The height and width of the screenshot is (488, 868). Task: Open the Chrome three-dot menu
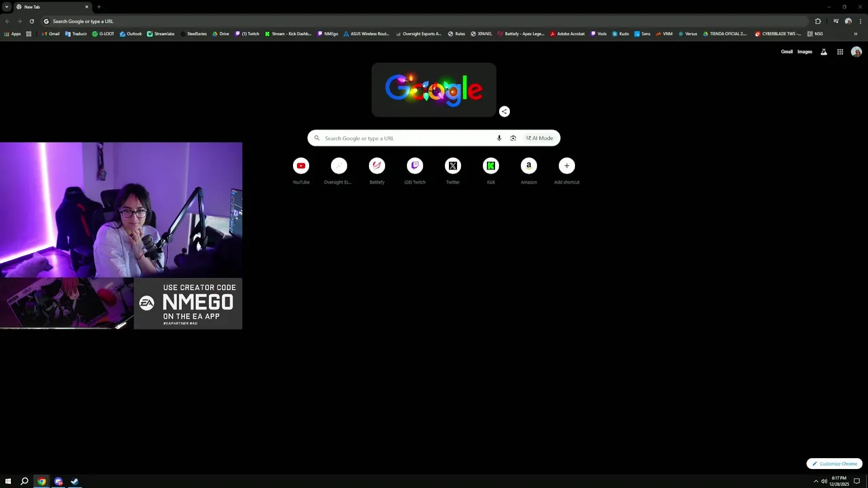(x=860, y=21)
